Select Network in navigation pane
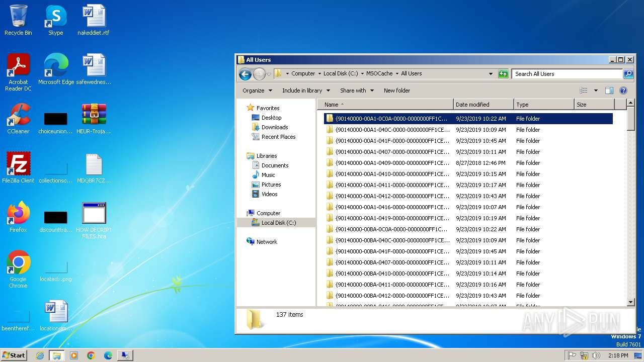 click(x=267, y=242)
